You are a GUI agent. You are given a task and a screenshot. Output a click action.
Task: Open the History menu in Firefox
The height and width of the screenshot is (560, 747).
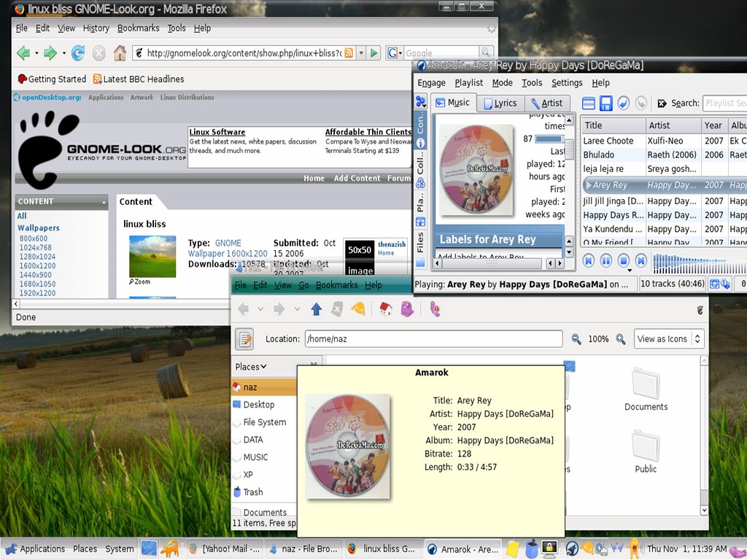pyautogui.click(x=96, y=28)
